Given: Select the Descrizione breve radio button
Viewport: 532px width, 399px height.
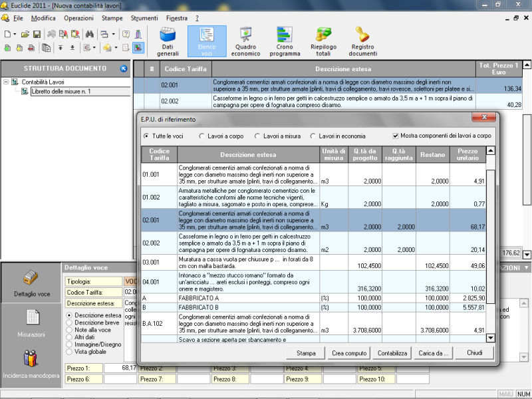Looking at the screenshot, I should (70, 323).
